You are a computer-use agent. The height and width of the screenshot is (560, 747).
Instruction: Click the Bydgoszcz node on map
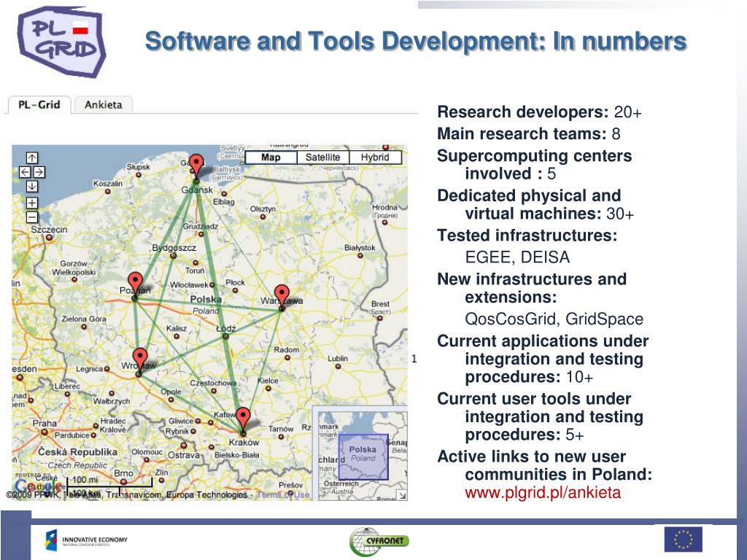174,256
